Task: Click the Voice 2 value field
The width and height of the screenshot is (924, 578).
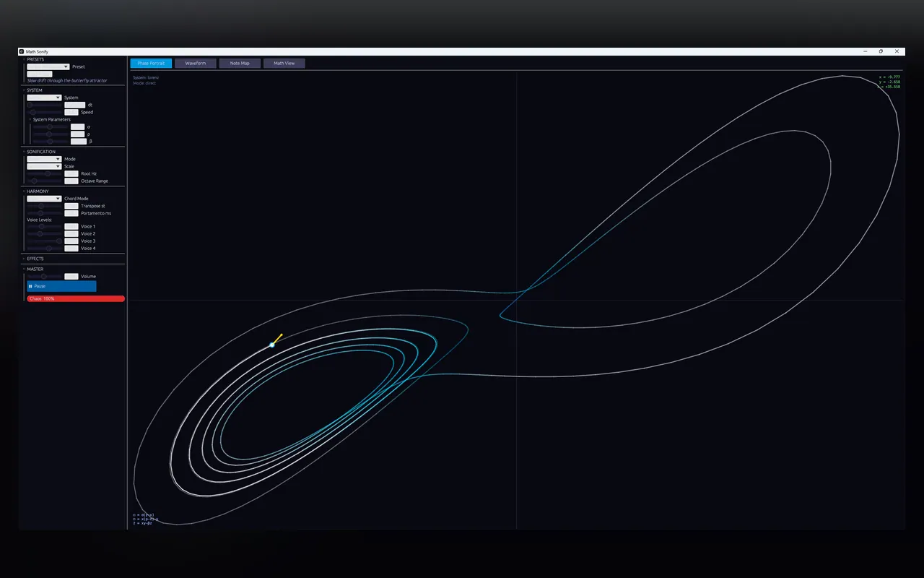Action: click(x=71, y=234)
